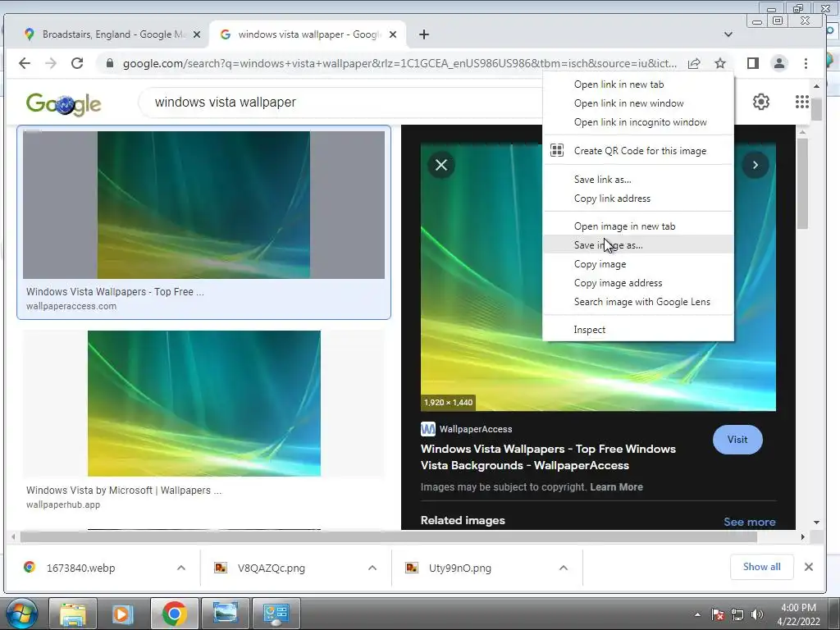
Task: Go to next image in preview
Action: pos(756,165)
